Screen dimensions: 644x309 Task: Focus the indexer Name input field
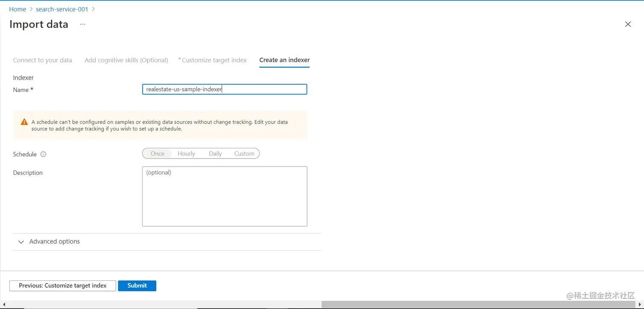[x=224, y=89]
